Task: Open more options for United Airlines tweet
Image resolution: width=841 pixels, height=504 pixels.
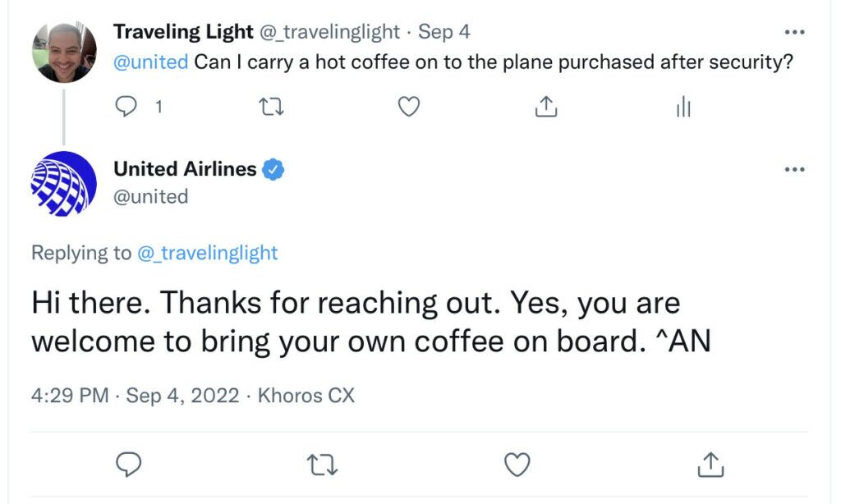Action: click(794, 169)
